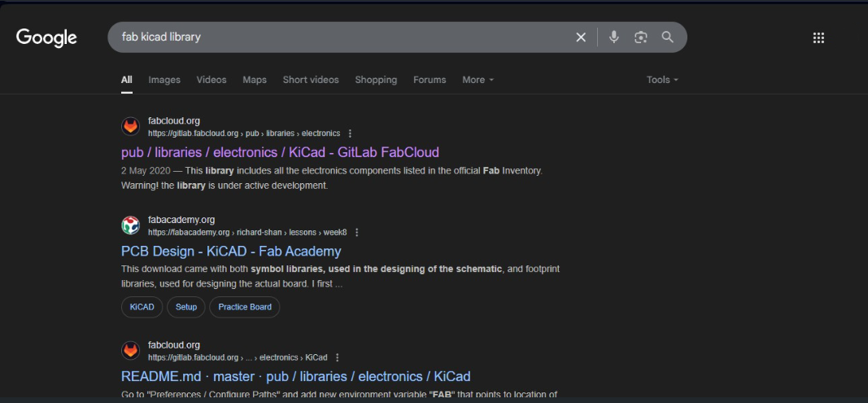
Task: Click in the search box text field
Action: pyautogui.click(x=343, y=37)
